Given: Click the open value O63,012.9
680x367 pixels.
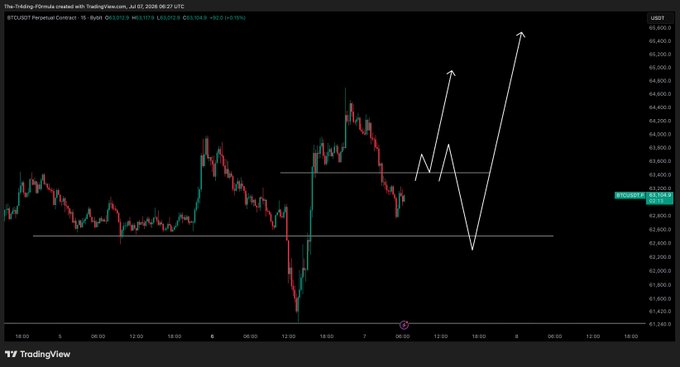Looking at the screenshot, I should click(117, 18).
